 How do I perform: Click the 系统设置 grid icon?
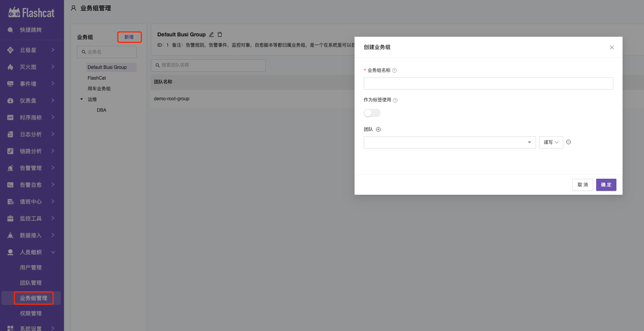[10, 328]
